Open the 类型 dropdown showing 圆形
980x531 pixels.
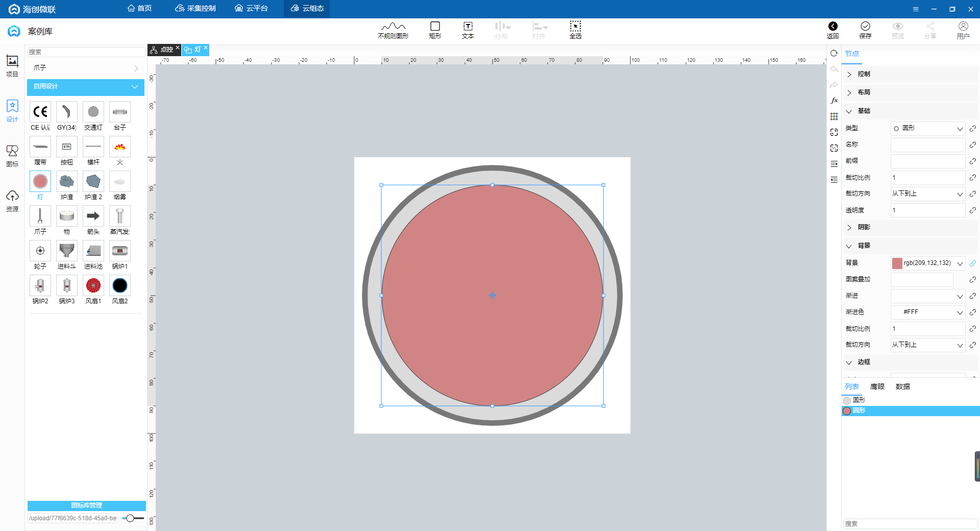(928, 129)
